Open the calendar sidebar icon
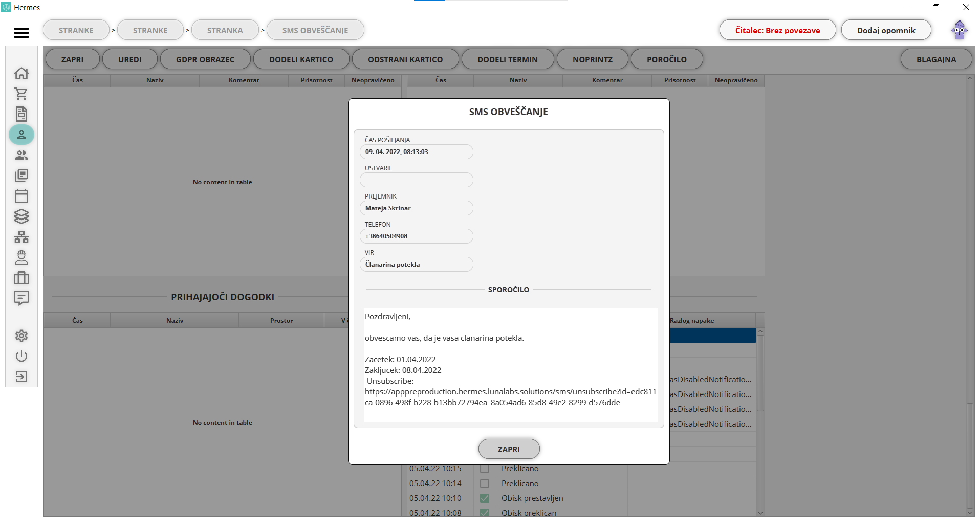This screenshot has height=526, width=980. (21, 196)
